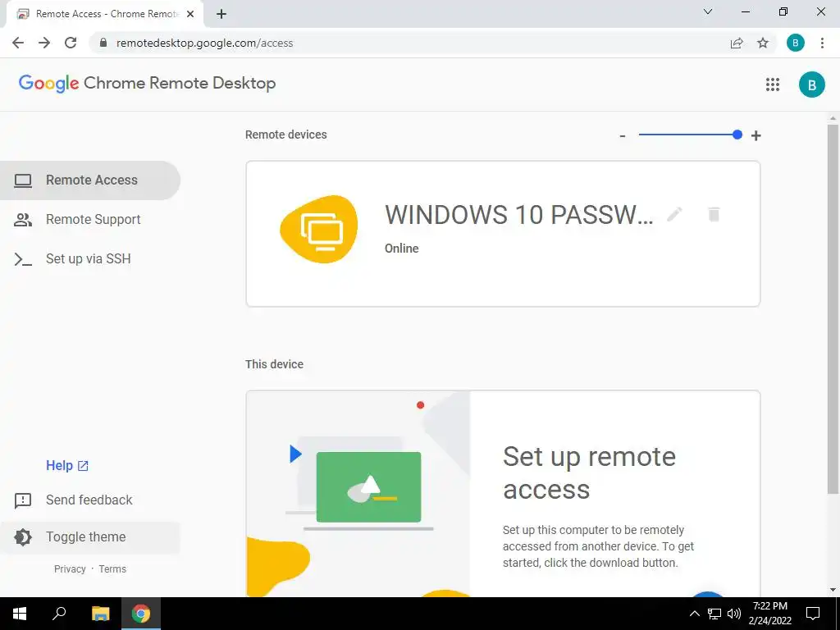Open the Privacy link

click(x=70, y=569)
